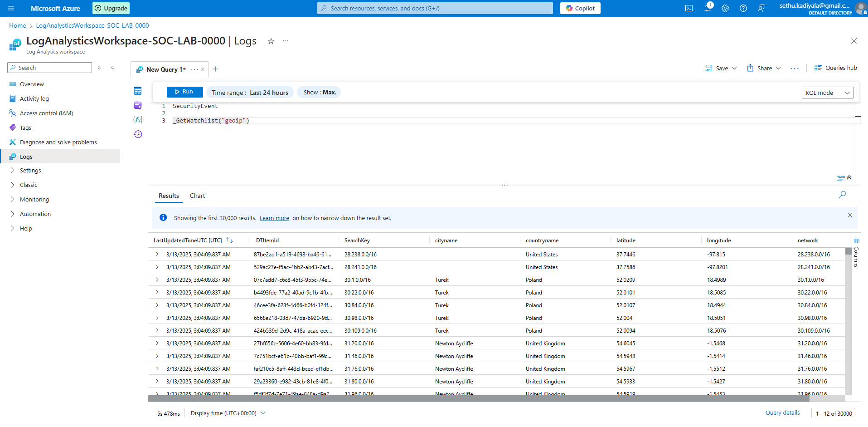Screen dimensions: 868x427
Task: Select Logs in sidebar
Action: point(60,157)
